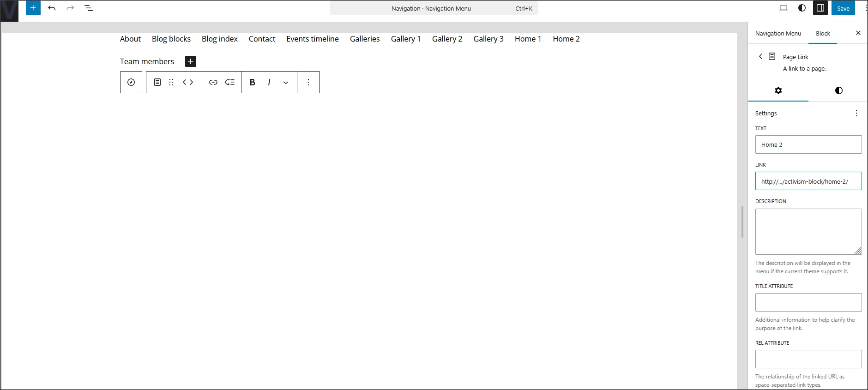Open block Options three-dot menu
Viewport: 868px width, 390px height.
point(308,82)
